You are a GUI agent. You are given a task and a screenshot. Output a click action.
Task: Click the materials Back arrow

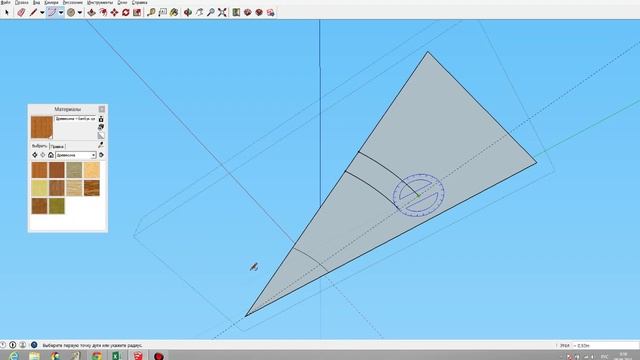point(35,155)
